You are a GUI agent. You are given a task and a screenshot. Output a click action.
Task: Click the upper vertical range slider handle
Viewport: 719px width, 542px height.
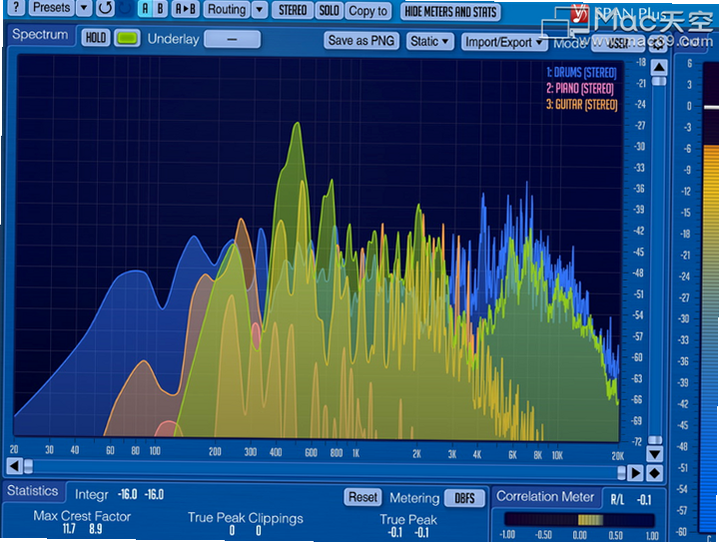pos(659,82)
